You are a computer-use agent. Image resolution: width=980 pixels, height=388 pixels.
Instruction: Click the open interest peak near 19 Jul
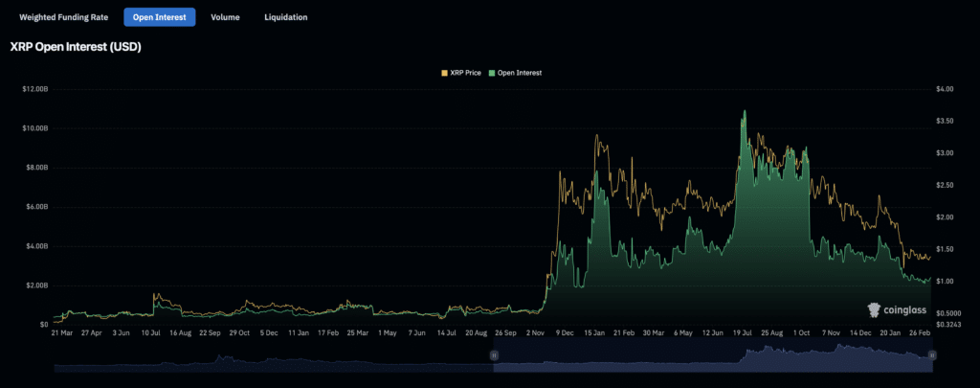coord(745,111)
